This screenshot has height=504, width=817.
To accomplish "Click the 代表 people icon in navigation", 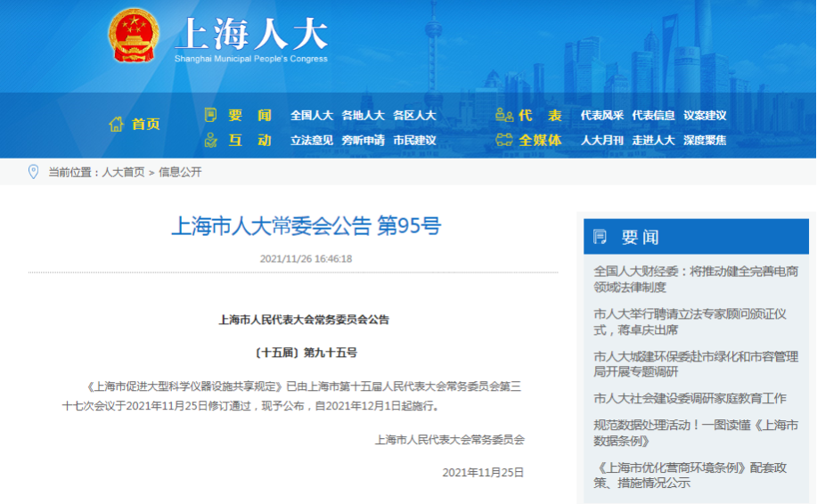I will coord(504,115).
